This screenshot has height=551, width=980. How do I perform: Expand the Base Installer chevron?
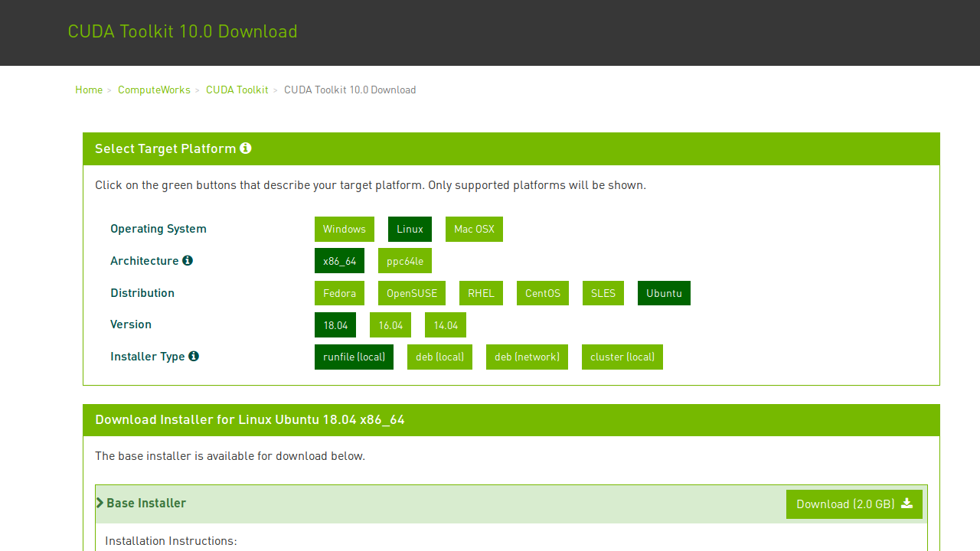click(100, 503)
